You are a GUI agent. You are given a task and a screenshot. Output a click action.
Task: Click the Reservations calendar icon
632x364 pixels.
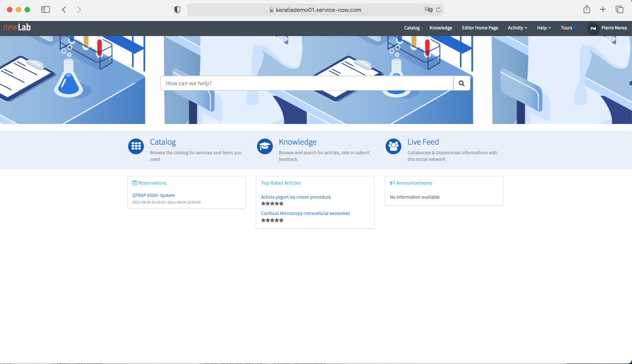(x=135, y=183)
